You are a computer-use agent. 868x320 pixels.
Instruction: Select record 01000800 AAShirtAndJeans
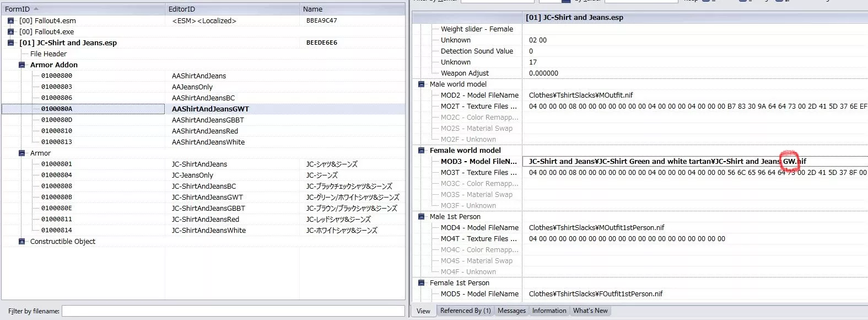coord(203,76)
